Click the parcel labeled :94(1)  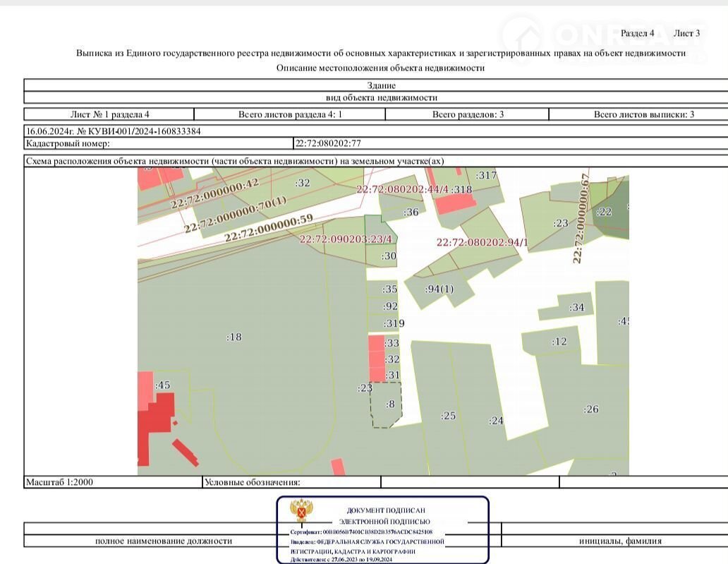439,289
